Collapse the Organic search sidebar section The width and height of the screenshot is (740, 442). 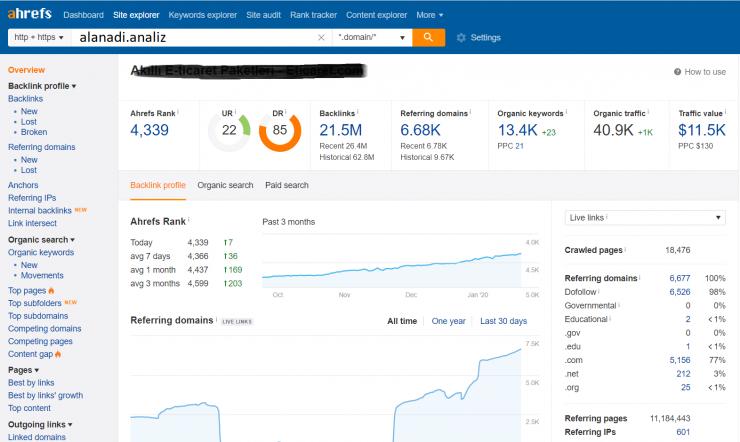pyautogui.click(x=42, y=240)
